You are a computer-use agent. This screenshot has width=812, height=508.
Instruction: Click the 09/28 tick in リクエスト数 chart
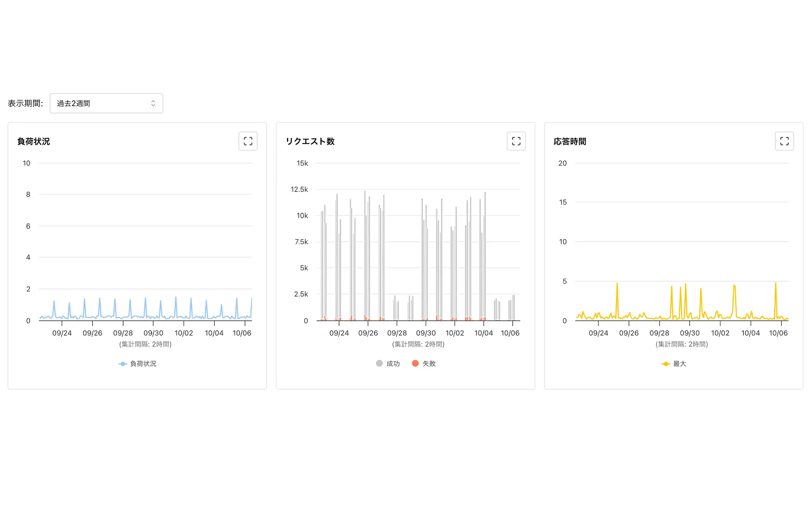(397, 333)
